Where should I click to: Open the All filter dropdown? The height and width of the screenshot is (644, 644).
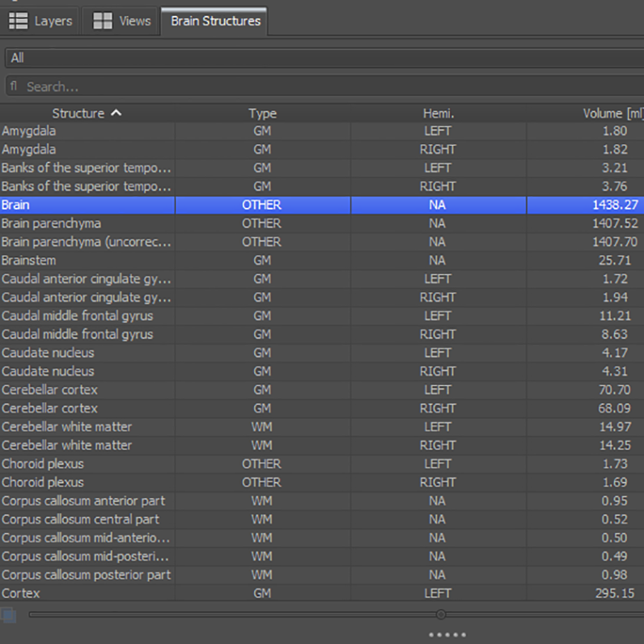(x=324, y=58)
